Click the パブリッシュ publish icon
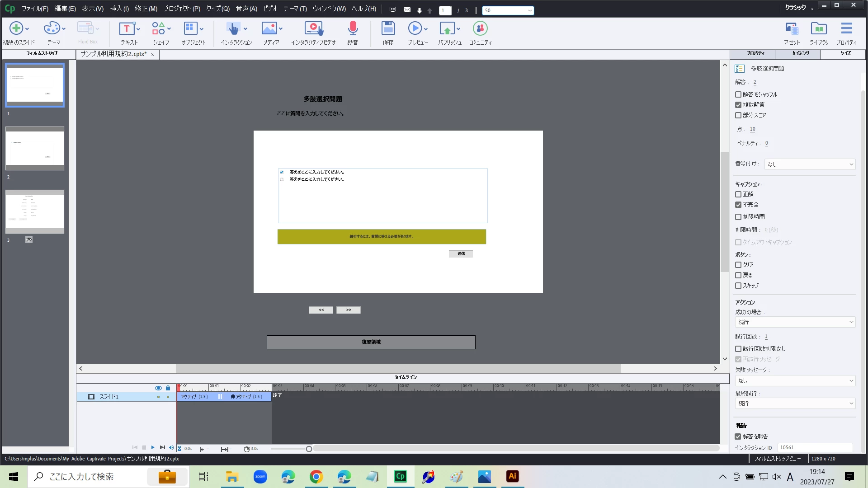The image size is (868, 488). click(x=447, y=29)
